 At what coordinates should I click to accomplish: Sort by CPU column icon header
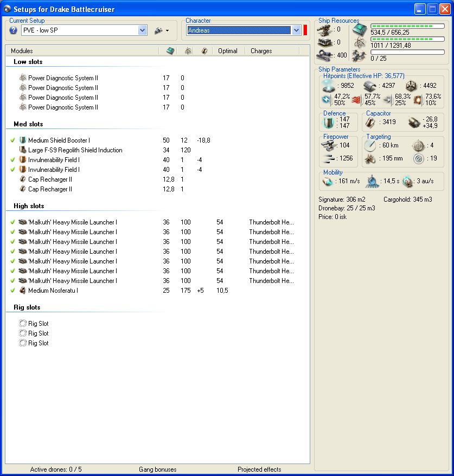point(170,51)
